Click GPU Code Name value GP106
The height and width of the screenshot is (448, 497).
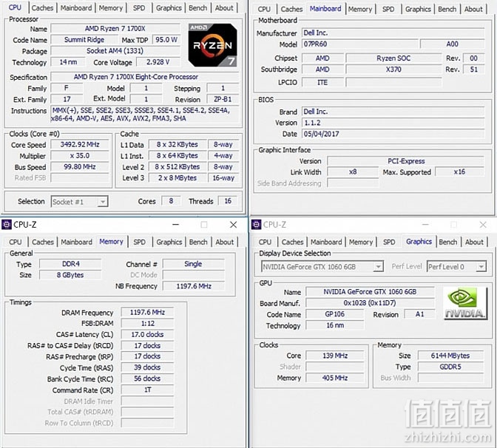tap(335, 314)
